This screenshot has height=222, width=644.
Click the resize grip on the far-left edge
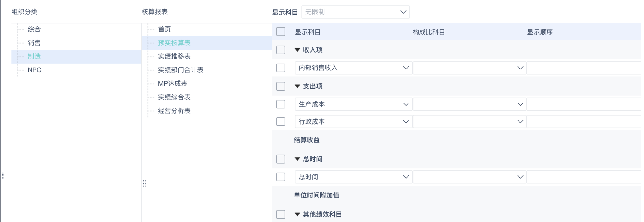click(3, 176)
